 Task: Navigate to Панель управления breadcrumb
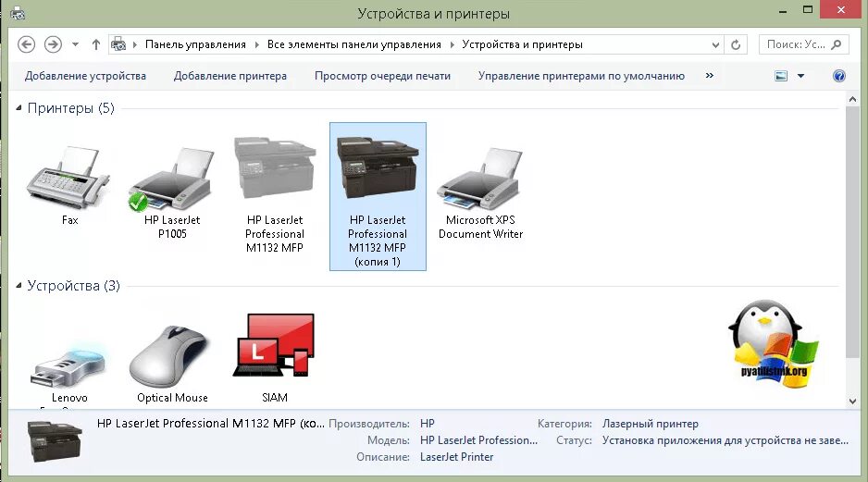195,44
